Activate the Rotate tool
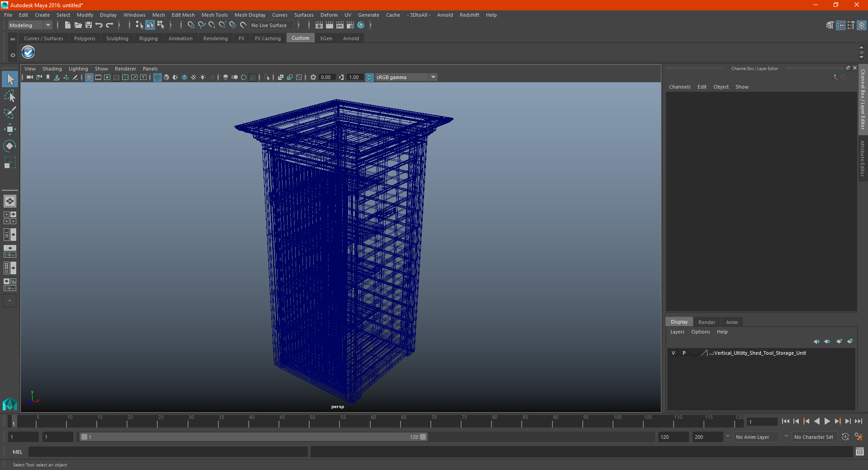 pos(9,146)
